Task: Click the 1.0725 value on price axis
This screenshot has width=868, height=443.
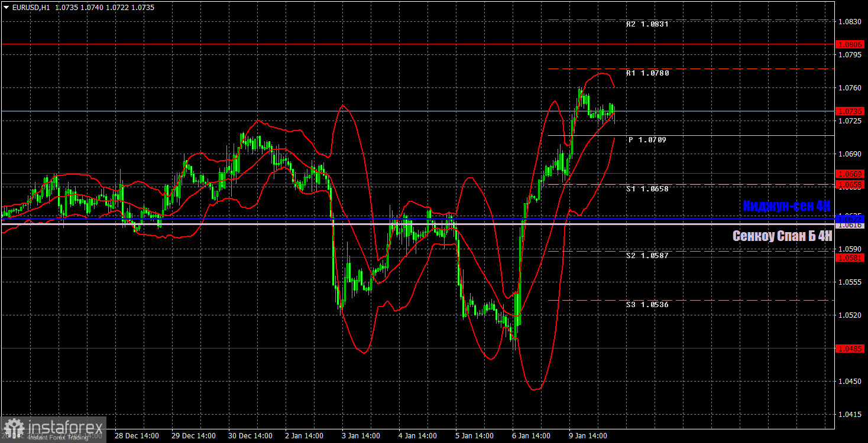Action: pos(850,121)
